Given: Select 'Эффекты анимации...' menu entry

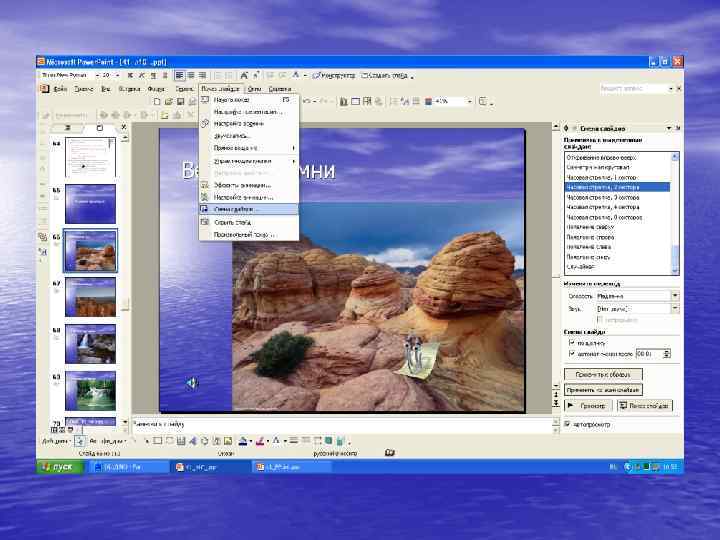Looking at the screenshot, I should point(249,185).
